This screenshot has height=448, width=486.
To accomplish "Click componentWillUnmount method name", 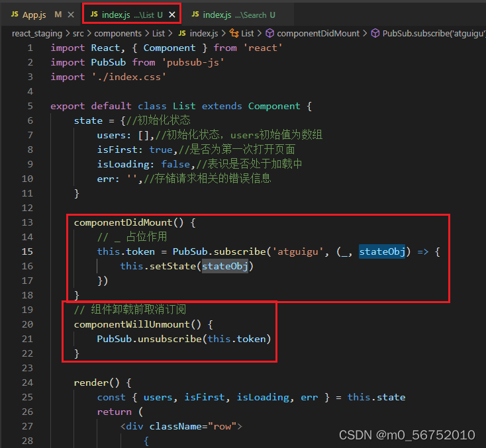I will 132,324.
